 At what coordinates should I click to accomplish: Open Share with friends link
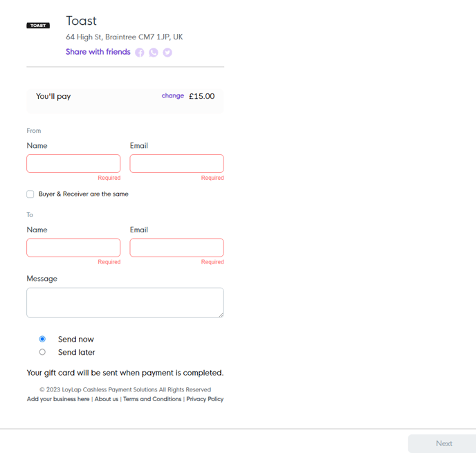tap(98, 52)
